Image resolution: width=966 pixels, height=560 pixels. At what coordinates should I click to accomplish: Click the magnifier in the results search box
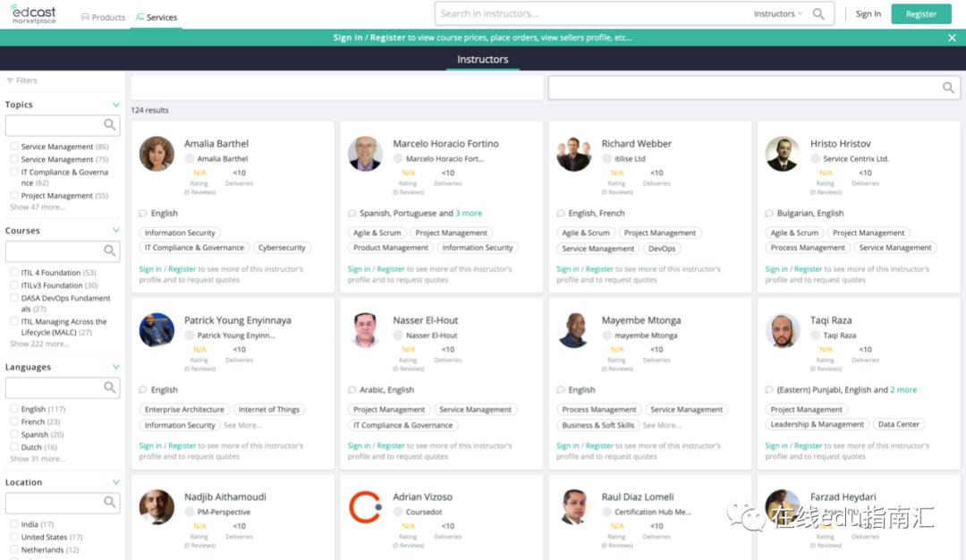pyautogui.click(x=948, y=88)
